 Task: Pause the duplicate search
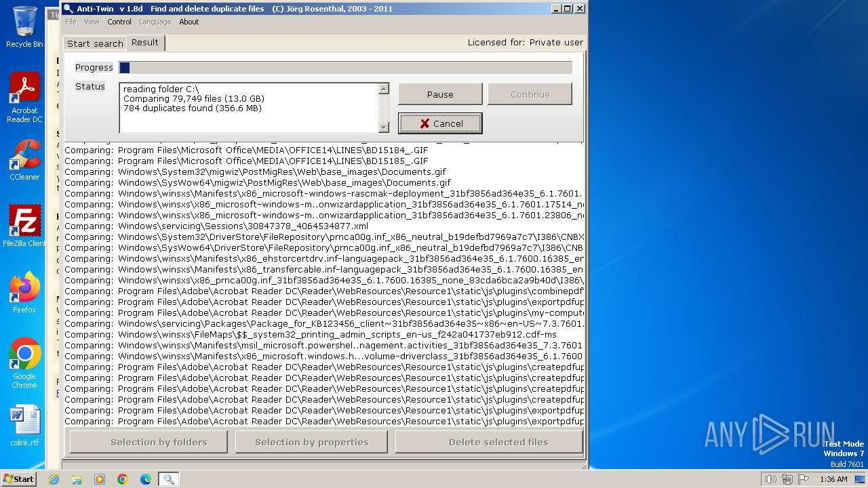tap(440, 94)
